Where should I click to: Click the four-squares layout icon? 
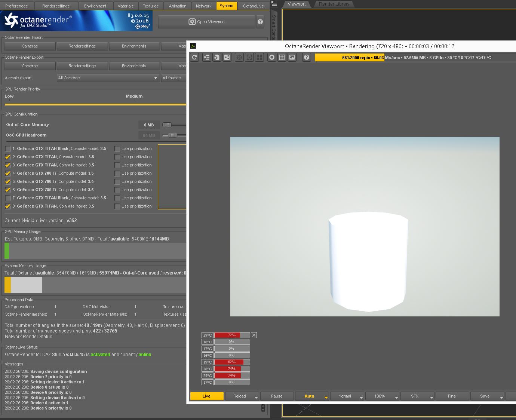click(259, 57)
